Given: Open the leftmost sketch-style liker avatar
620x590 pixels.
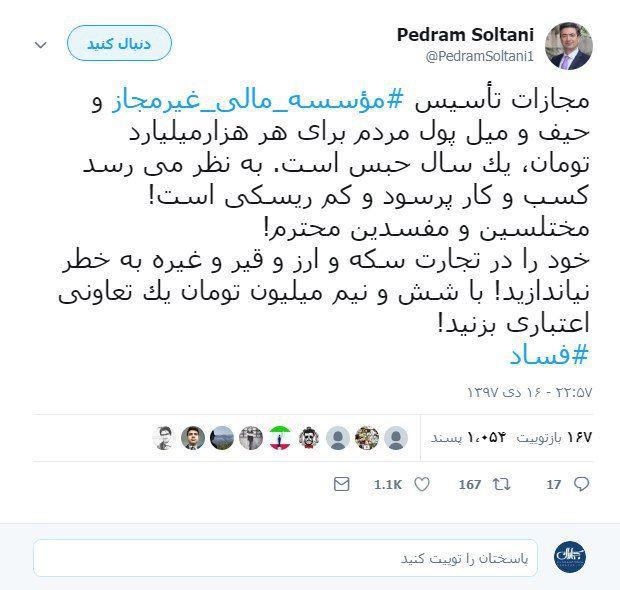Looking at the screenshot, I should tap(164, 438).
